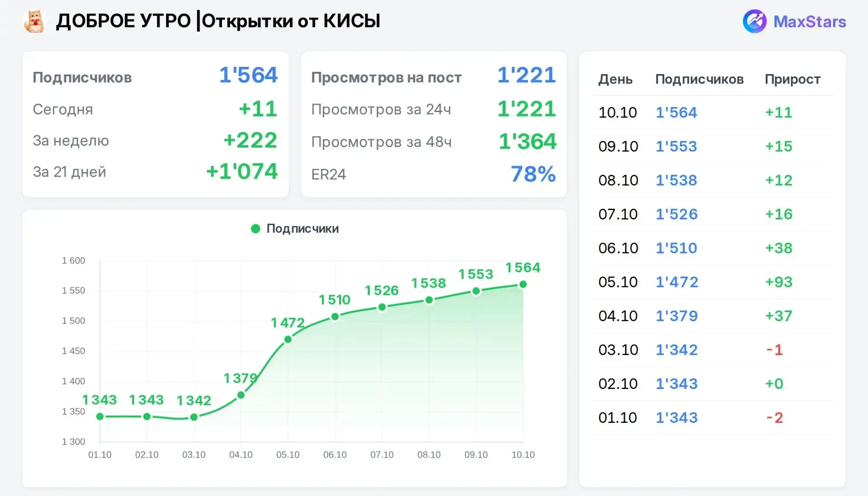Click the MaxStars logo icon

(755, 21)
